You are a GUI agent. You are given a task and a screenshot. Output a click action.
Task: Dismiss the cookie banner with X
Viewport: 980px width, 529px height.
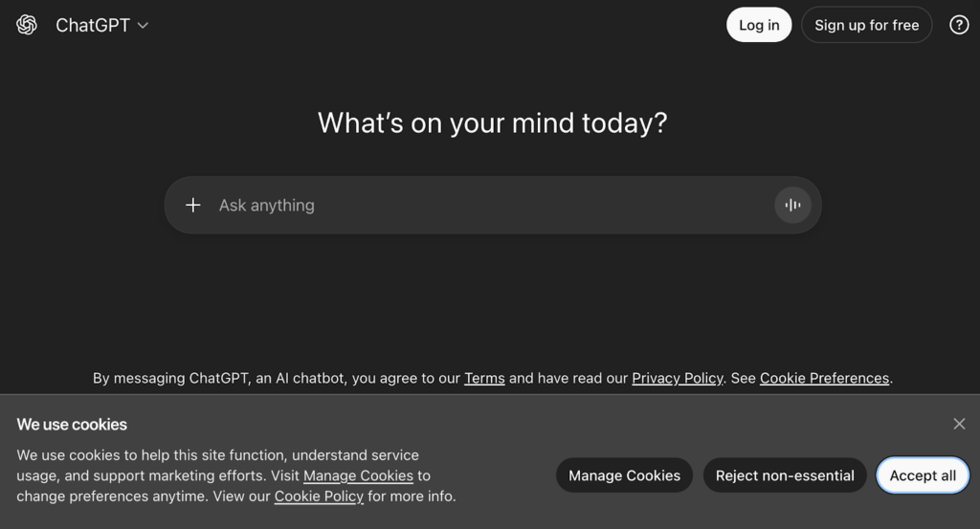pyautogui.click(x=959, y=424)
